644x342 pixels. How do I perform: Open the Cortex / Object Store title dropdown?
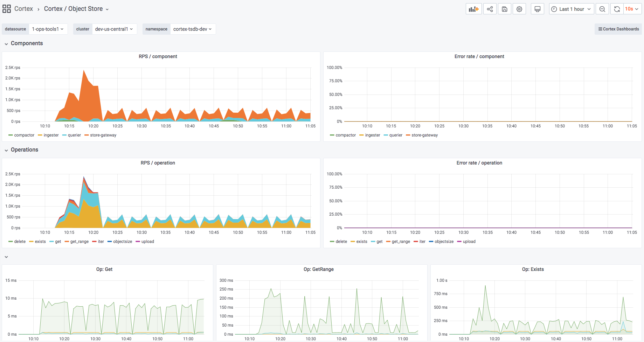(x=76, y=9)
